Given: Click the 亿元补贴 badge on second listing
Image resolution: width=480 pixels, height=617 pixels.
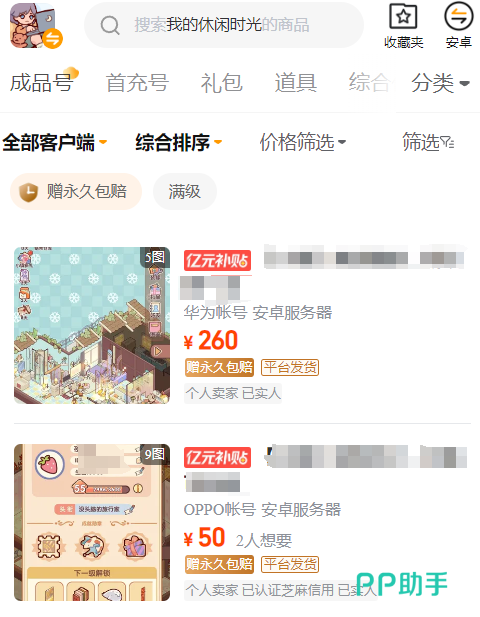Looking at the screenshot, I should click(x=217, y=457).
